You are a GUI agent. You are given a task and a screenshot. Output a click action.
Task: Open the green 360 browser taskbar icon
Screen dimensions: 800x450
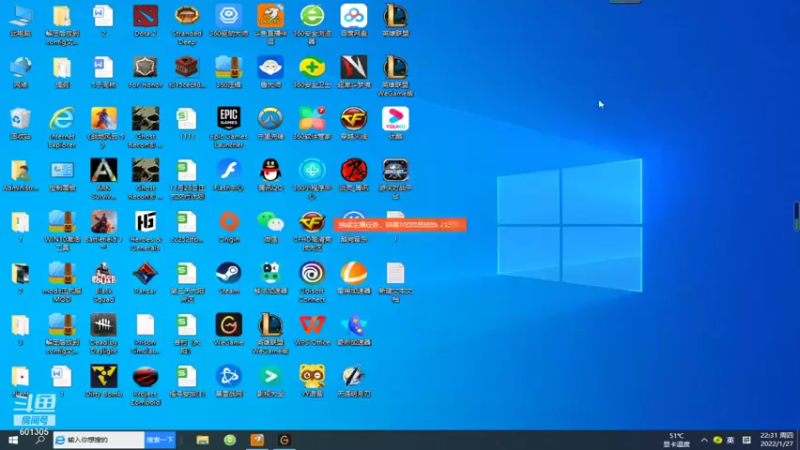click(x=230, y=440)
